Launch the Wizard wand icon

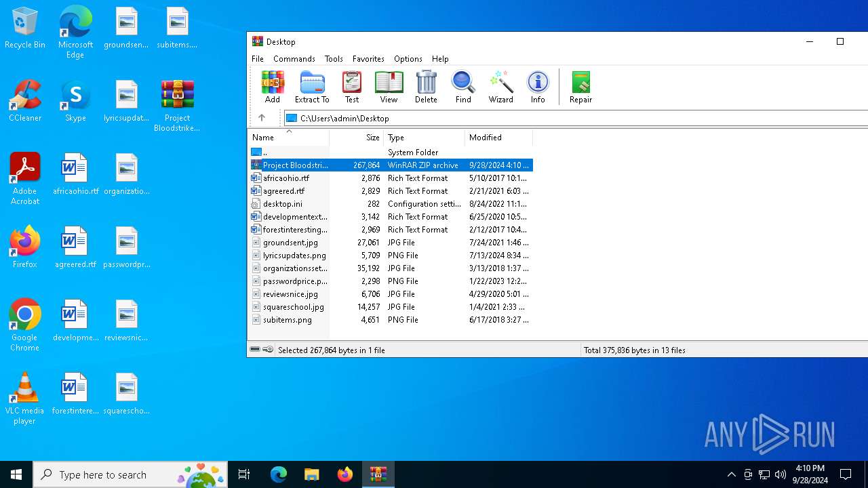tap(501, 87)
